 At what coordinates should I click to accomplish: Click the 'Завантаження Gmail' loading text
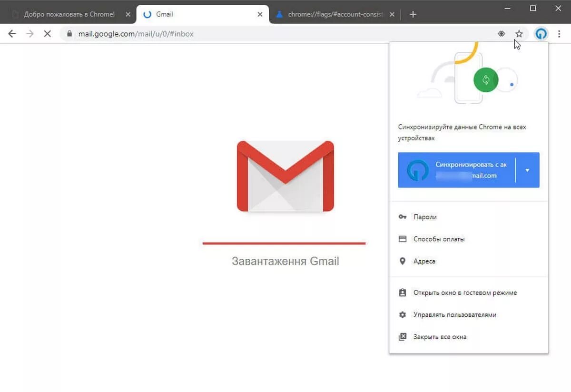coord(285,261)
